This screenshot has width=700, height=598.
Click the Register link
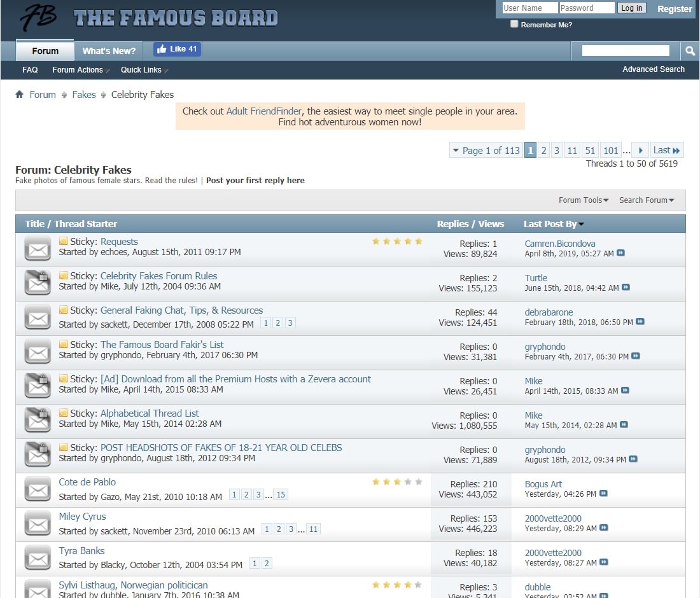[x=674, y=9]
